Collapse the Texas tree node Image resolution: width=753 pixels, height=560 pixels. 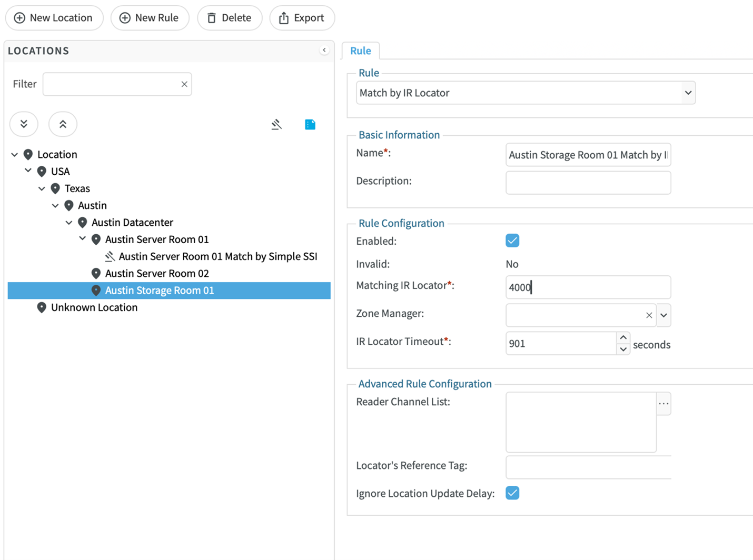click(x=42, y=188)
